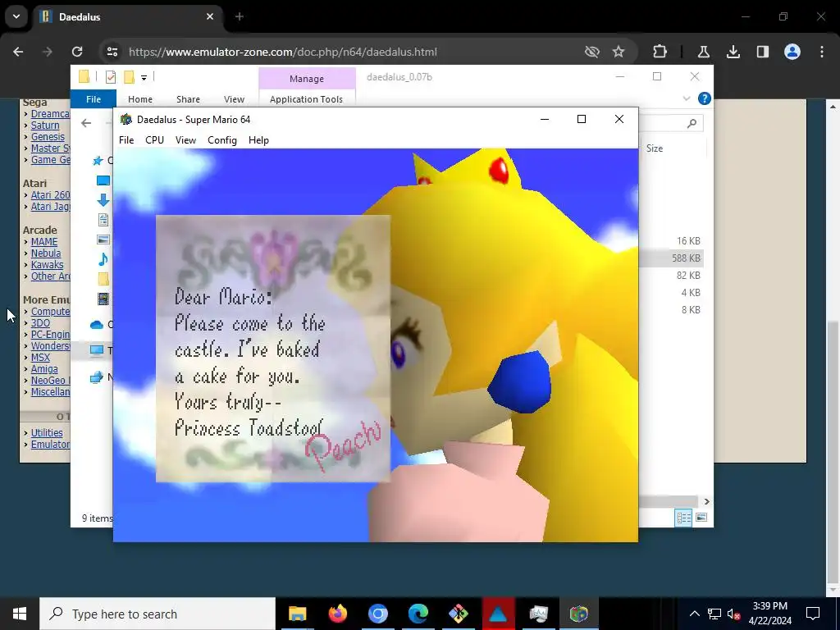
Task: Toggle Chrome side panel icon
Action: coord(763,52)
